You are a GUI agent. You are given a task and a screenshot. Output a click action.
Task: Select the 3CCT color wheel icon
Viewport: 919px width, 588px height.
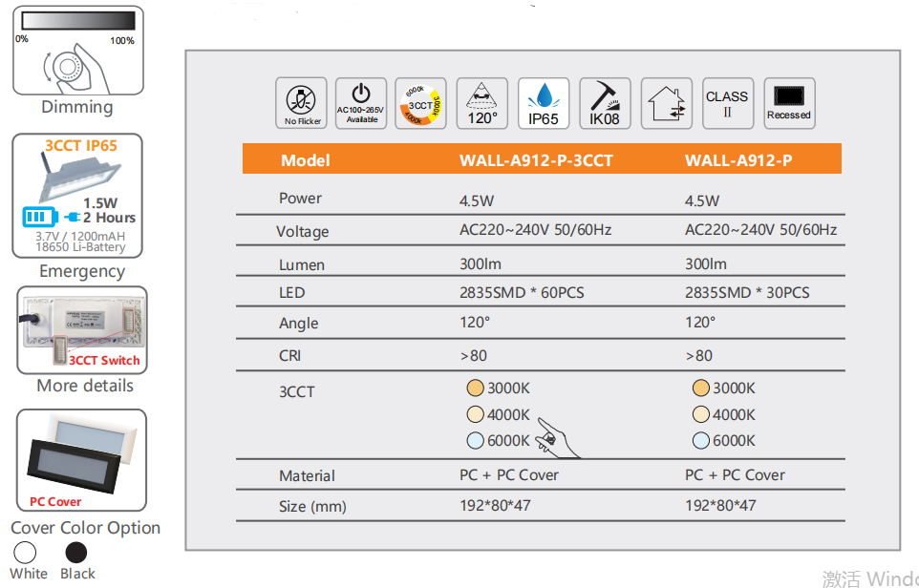pyautogui.click(x=421, y=103)
